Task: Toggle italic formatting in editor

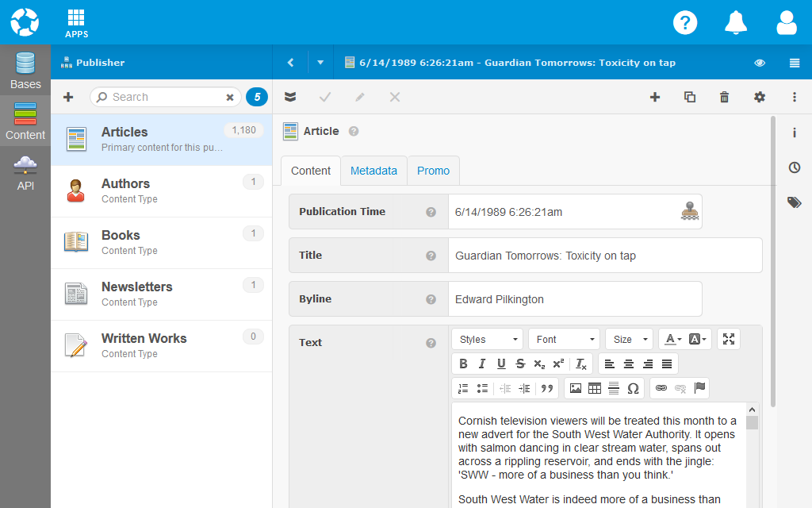Action: [482, 364]
